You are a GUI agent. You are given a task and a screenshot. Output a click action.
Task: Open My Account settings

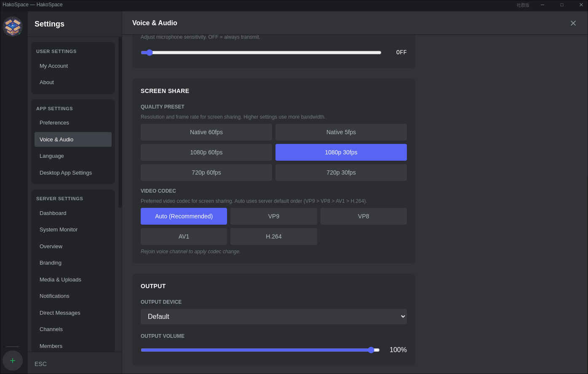tap(53, 66)
